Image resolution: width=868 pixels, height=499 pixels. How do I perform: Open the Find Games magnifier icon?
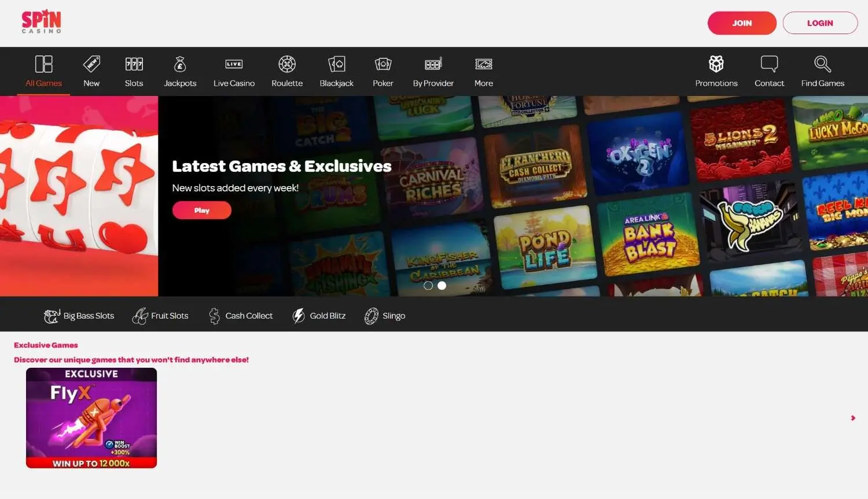pos(823,64)
